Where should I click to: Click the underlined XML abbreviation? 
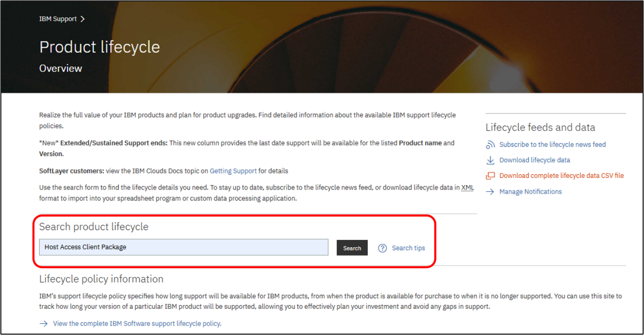pyautogui.click(x=467, y=187)
